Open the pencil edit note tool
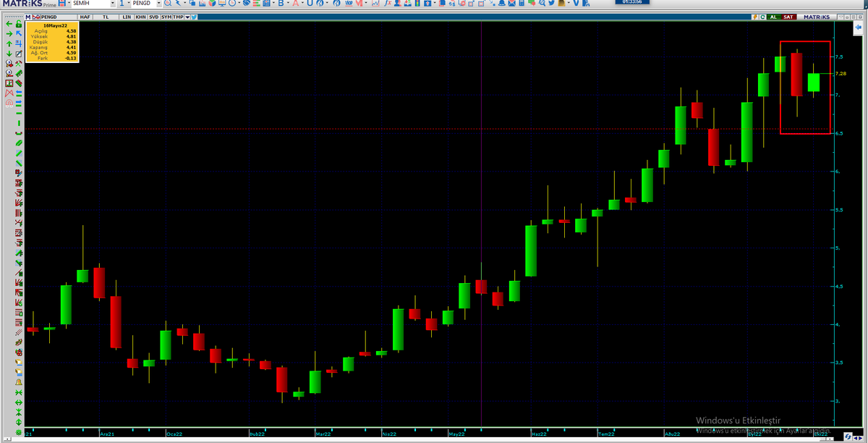This screenshot has height=443, width=868. pos(19,54)
